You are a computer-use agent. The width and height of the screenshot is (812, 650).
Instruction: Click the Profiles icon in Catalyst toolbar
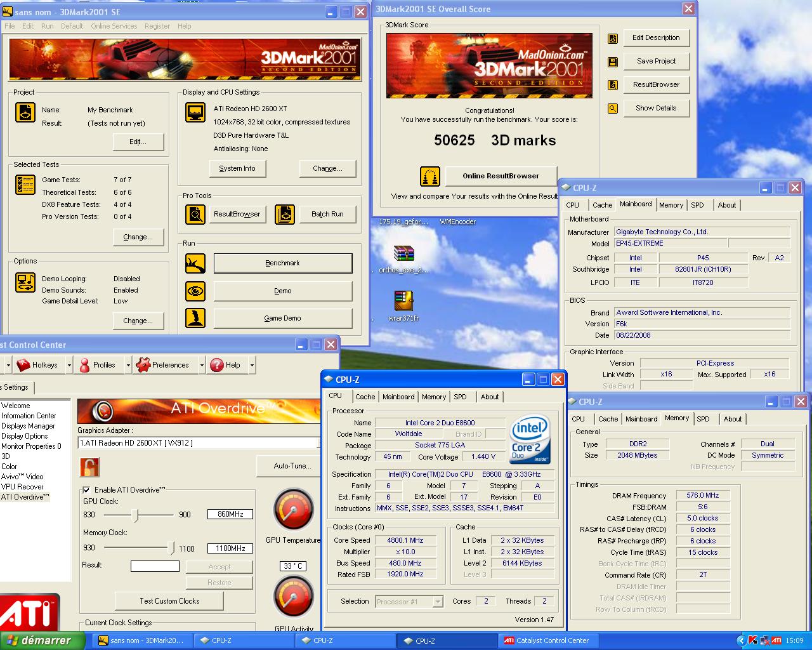(84, 365)
